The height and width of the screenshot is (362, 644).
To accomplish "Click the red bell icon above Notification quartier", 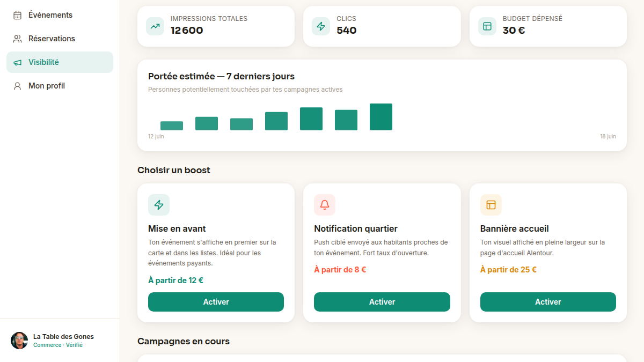I will click(x=325, y=205).
